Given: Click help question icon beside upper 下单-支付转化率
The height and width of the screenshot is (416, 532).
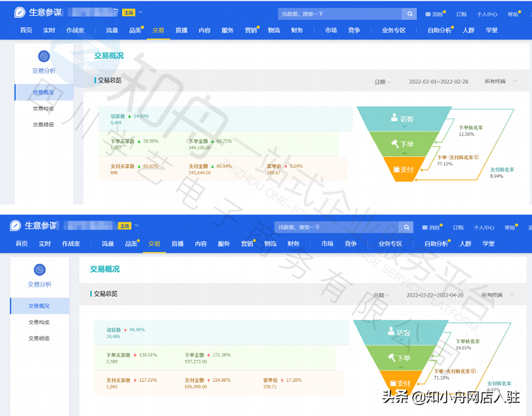Looking at the screenshot, I should (476, 157).
